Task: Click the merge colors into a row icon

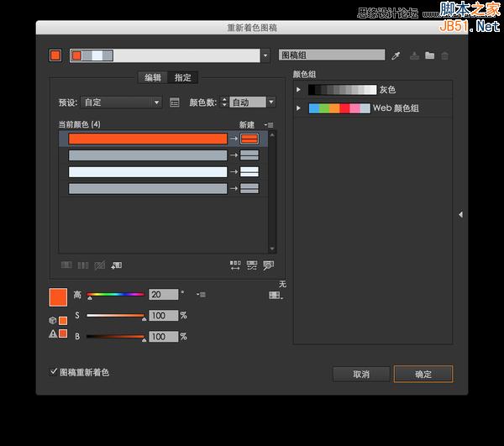Action: point(66,265)
